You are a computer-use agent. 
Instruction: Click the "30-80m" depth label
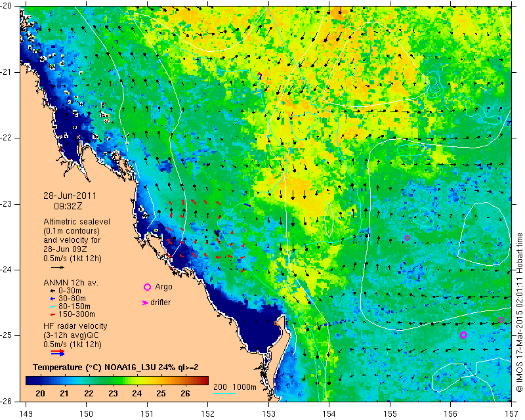click(72, 299)
